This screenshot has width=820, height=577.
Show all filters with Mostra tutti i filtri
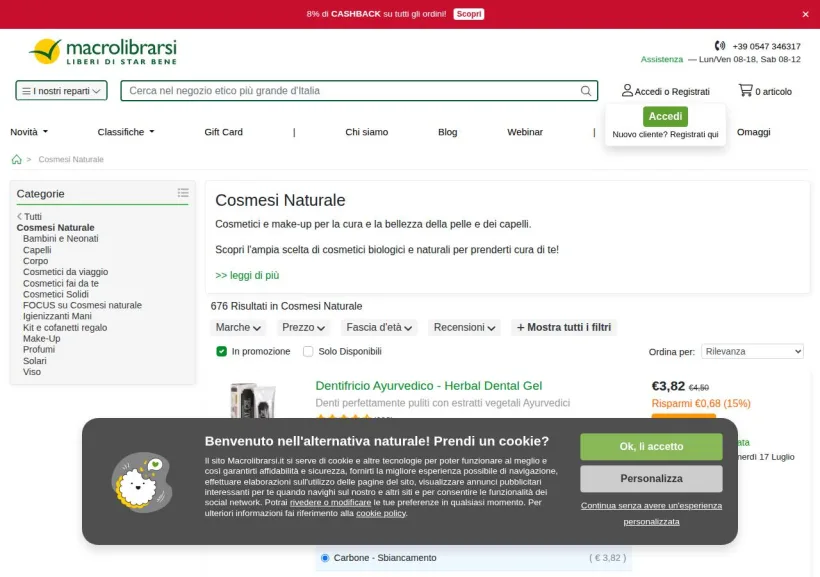point(564,327)
